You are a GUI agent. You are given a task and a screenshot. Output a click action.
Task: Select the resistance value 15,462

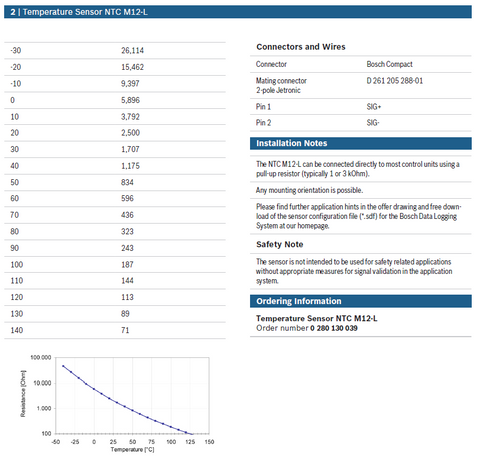pos(132,67)
